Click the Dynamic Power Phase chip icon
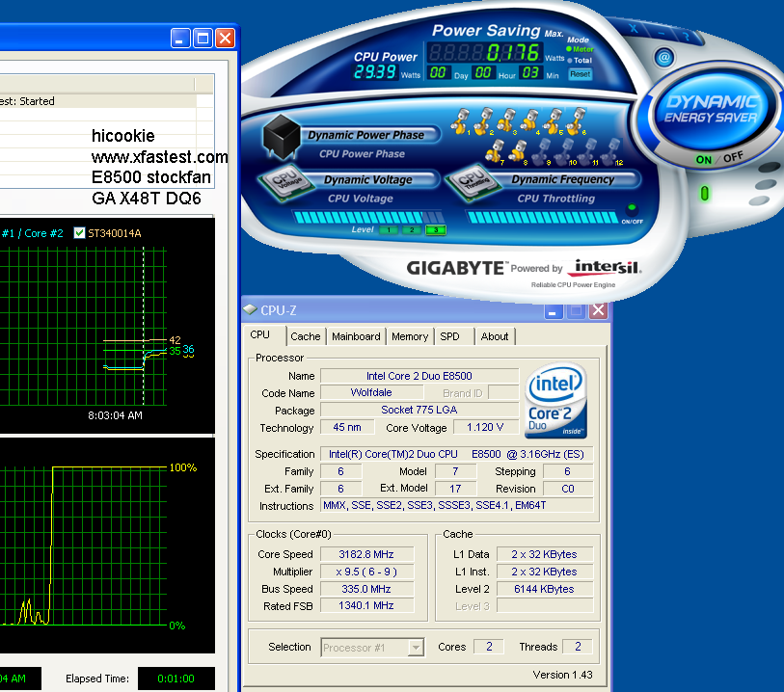 coord(282,137)
